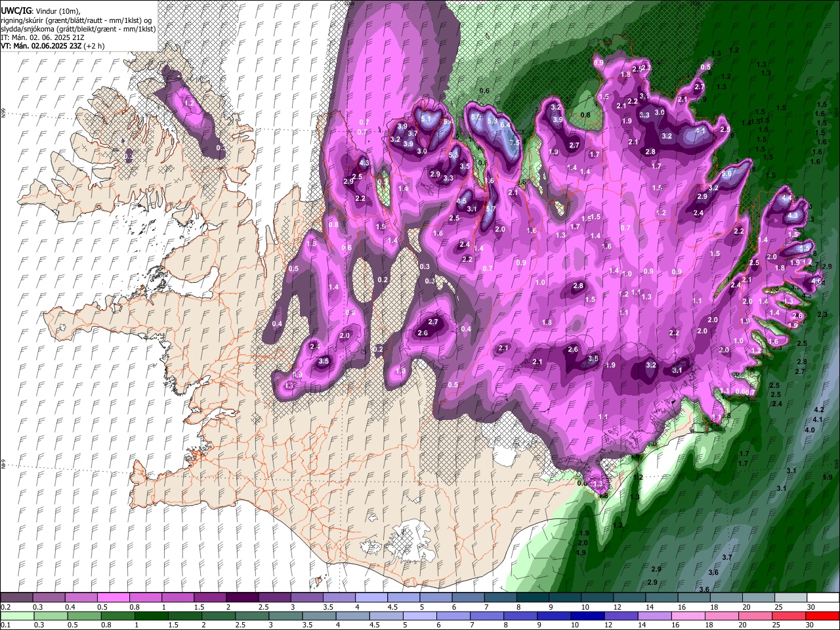The image size is (840, 630).
Task: Click the VT: Mán. 02.06.2025 23Z (+2 h) line
Action: click(x=52, y=46)
